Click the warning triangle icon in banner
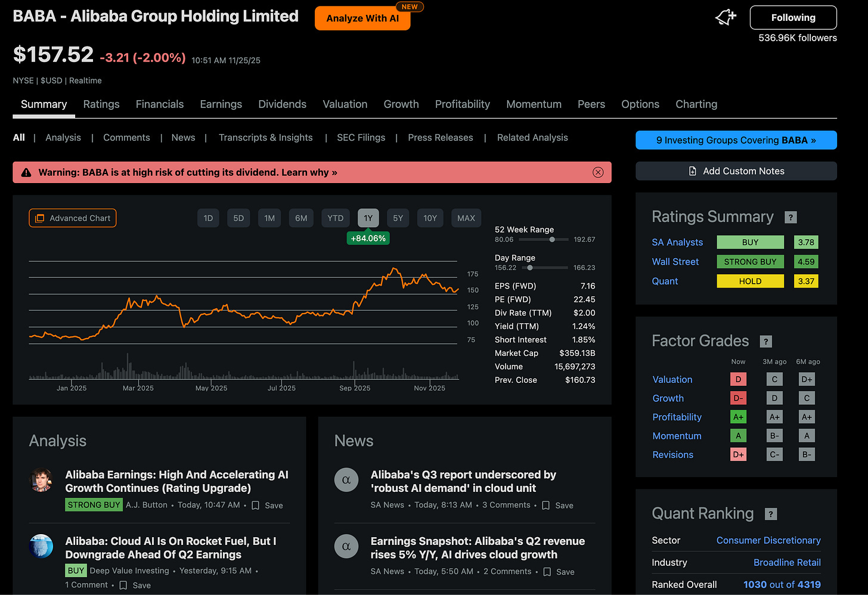This screenshot has height=595, width=868. pos(26,172)
